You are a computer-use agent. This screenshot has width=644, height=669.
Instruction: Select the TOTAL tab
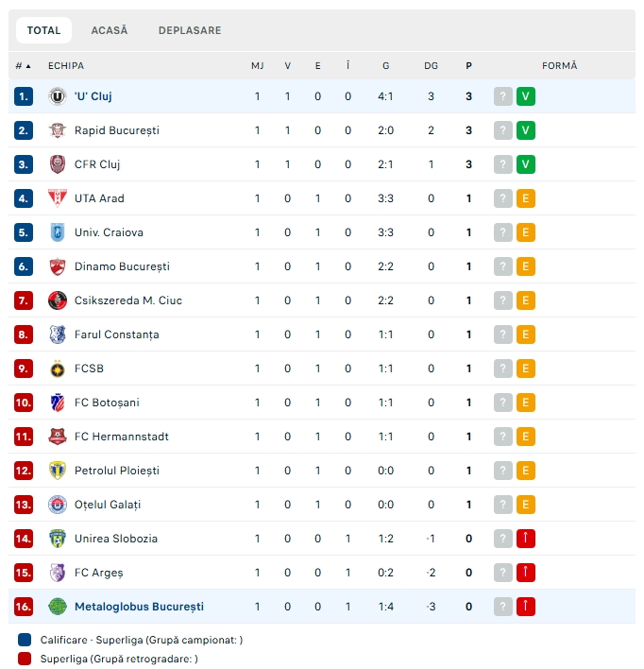[44, 30]
